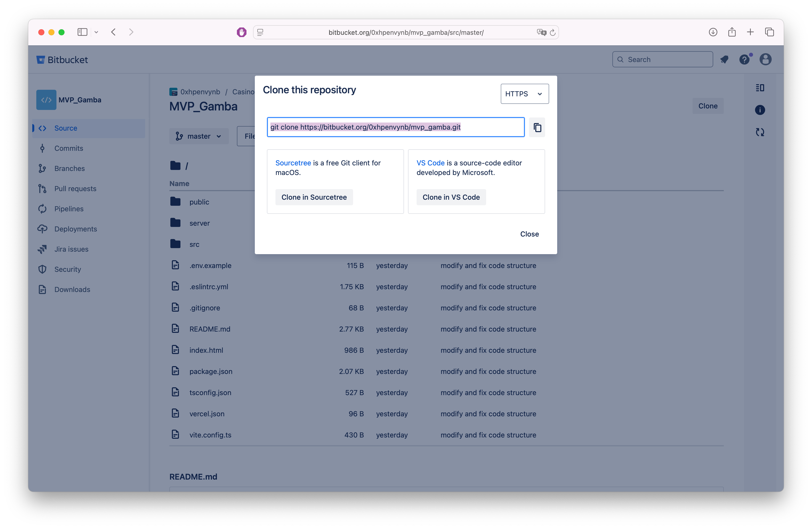Screen dimensions: 812x529
Task: Select the git clone URL field
Action: tap(395, 127)
